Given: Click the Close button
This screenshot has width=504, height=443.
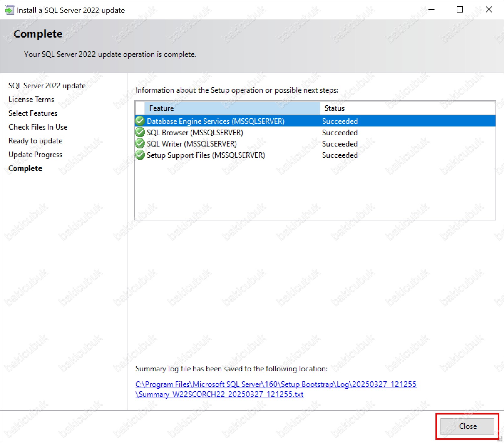Looking at the screenshot, I should pyautogui.click(x=467, y=426).
